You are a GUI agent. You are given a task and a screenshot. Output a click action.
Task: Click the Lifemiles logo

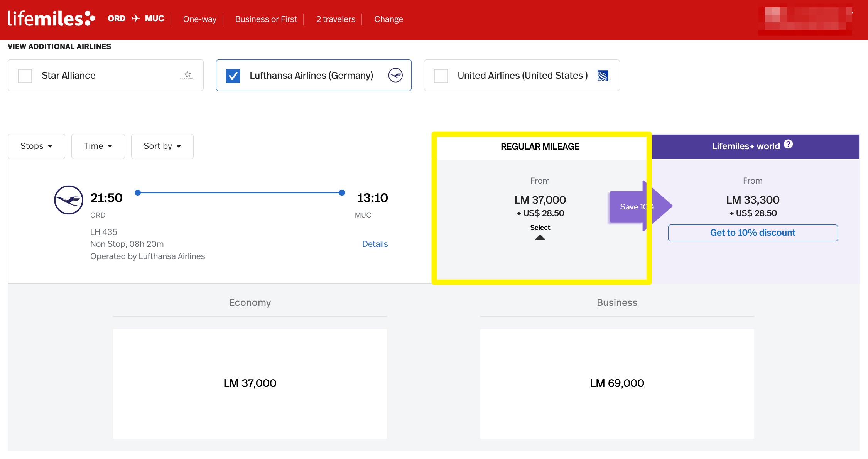pos(51,19)
